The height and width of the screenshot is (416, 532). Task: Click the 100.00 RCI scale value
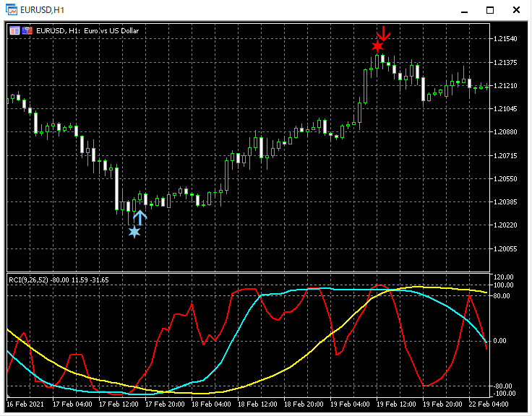tap(504, 285)
